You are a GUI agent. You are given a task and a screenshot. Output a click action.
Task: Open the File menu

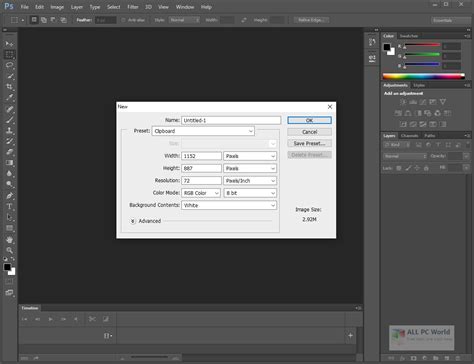[25, 7]
